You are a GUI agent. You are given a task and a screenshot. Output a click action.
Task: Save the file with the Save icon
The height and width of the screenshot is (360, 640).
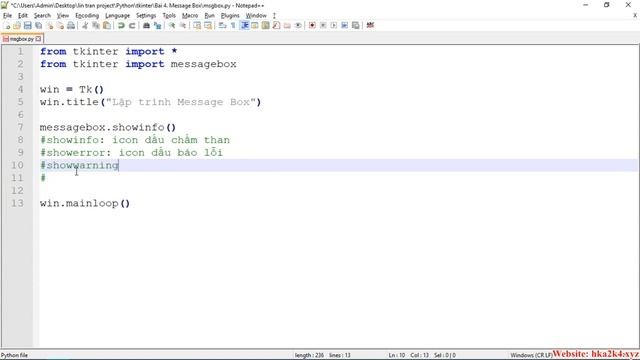pyautogui.click(x=27, y=25)
